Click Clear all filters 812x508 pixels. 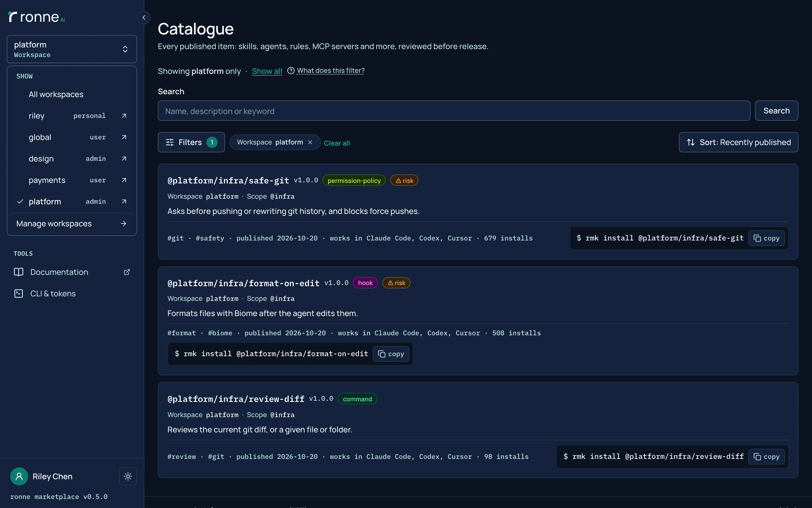coord(337,143)
